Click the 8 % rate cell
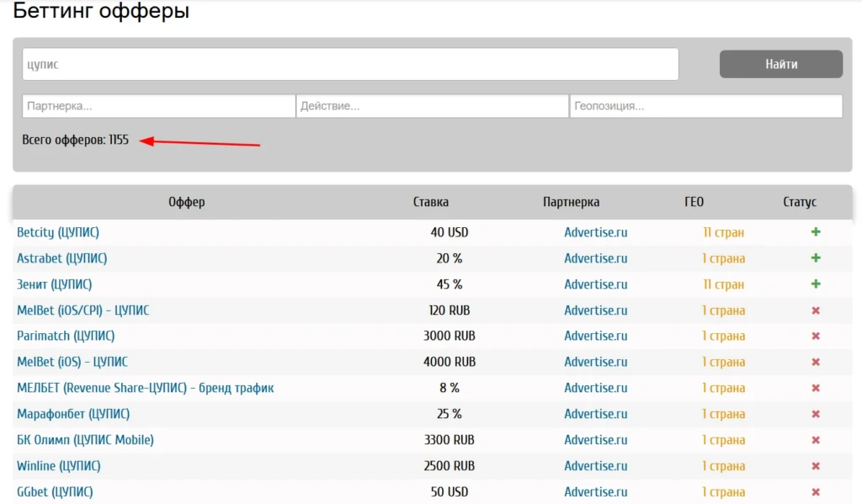The height and width of the screenshot is (504, 862). [450, 388]
